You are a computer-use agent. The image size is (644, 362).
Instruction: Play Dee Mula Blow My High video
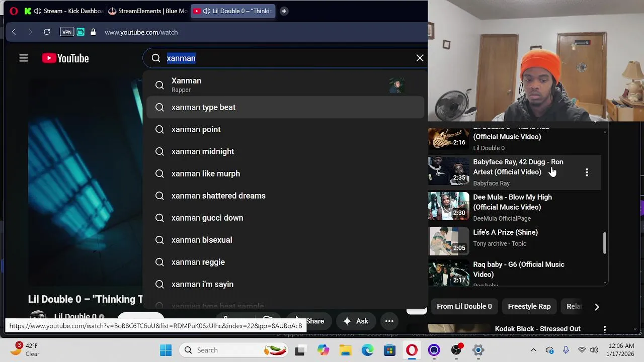[512, 202]
